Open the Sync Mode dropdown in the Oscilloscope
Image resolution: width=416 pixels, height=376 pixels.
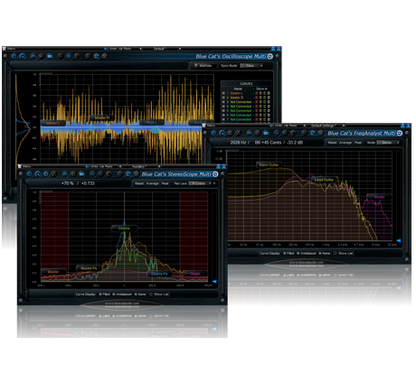252,66
